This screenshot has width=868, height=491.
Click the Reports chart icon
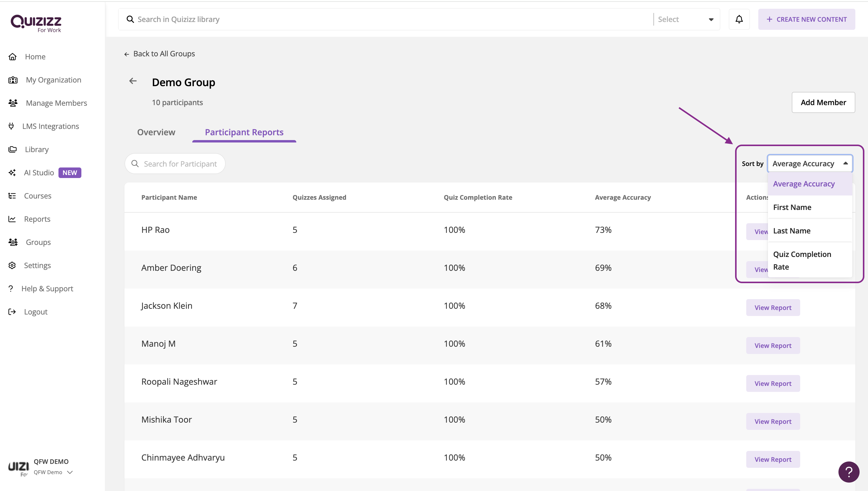pos(12,219)
